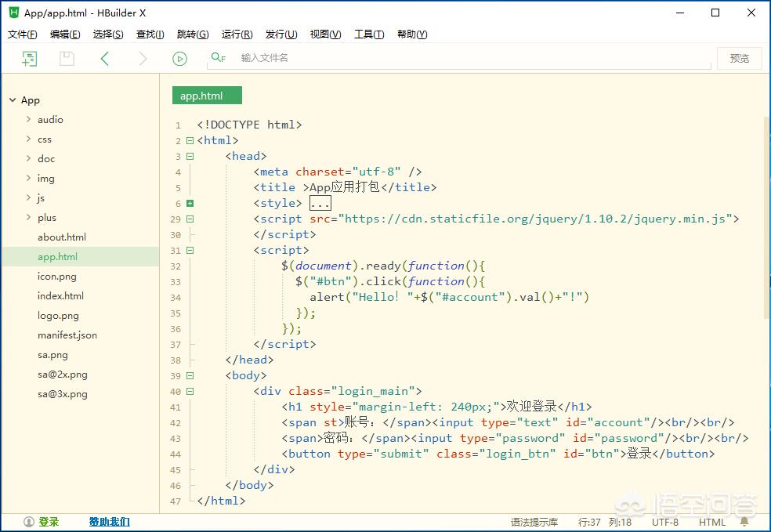The image size is (771, 532).
Task: Click the 预览 preview button
Action: [x=740, y=59]
